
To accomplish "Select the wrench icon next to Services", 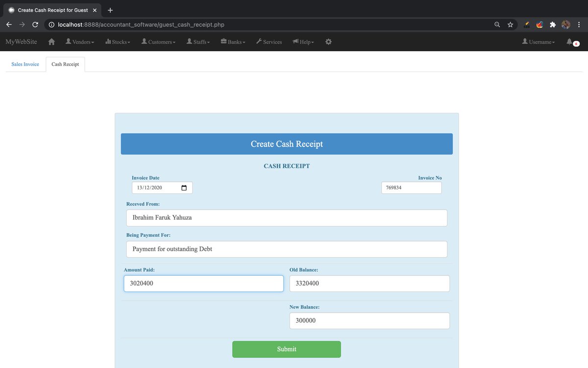I will tap(259, 42).
